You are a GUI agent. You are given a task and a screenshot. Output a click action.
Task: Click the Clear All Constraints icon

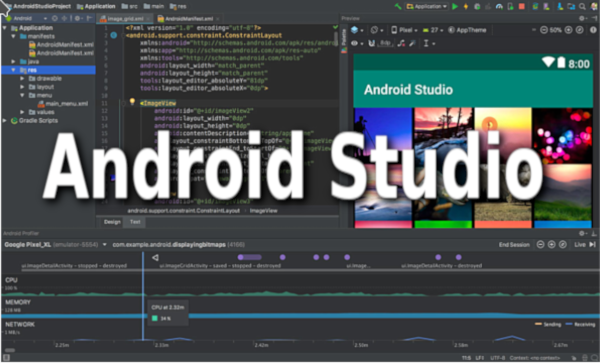[x=401, y=43]
